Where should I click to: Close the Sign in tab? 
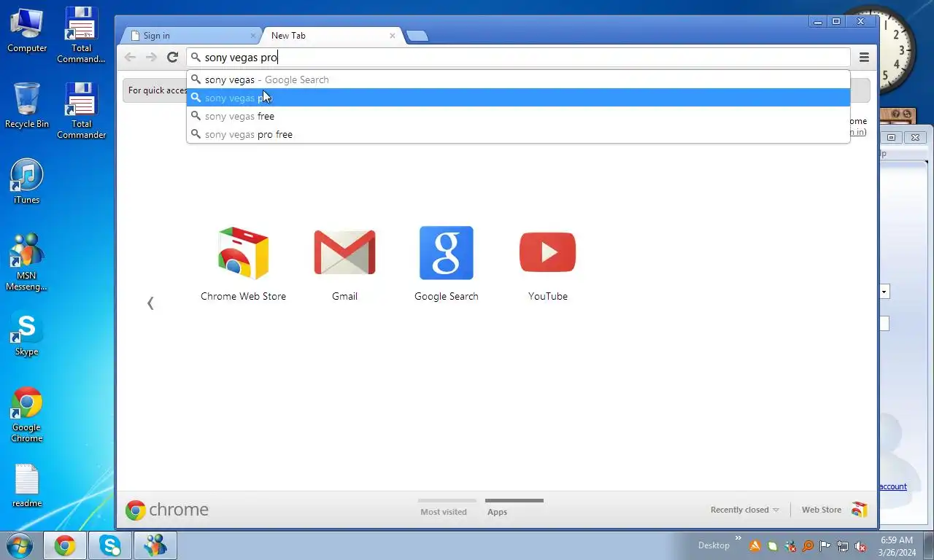click(253, 36)
